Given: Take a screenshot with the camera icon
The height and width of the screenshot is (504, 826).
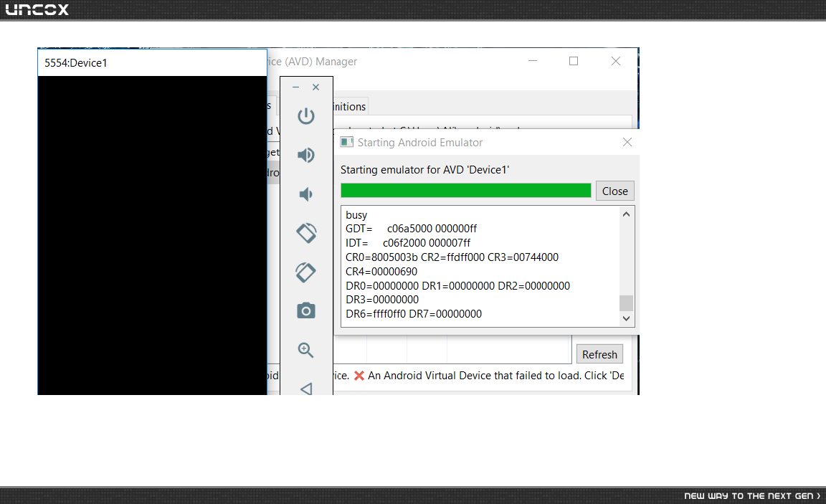Looking at the screenshot, I should coord(306,310).
